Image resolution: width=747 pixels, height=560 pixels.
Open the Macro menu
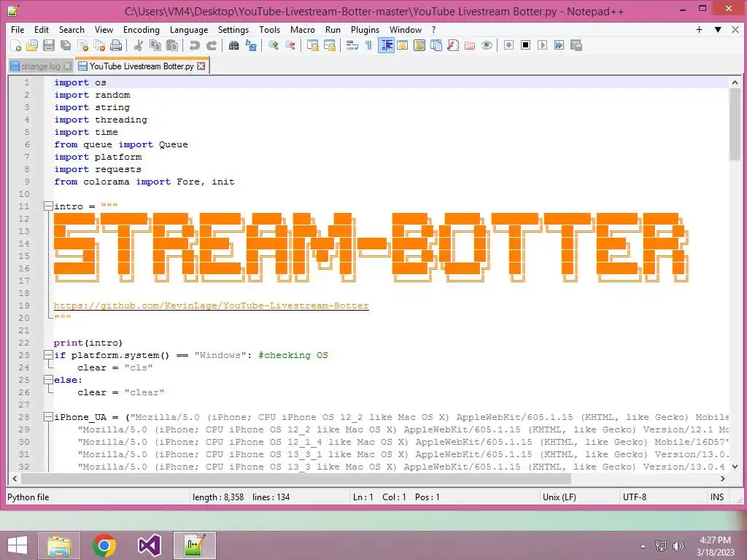(x=303, y=29)
